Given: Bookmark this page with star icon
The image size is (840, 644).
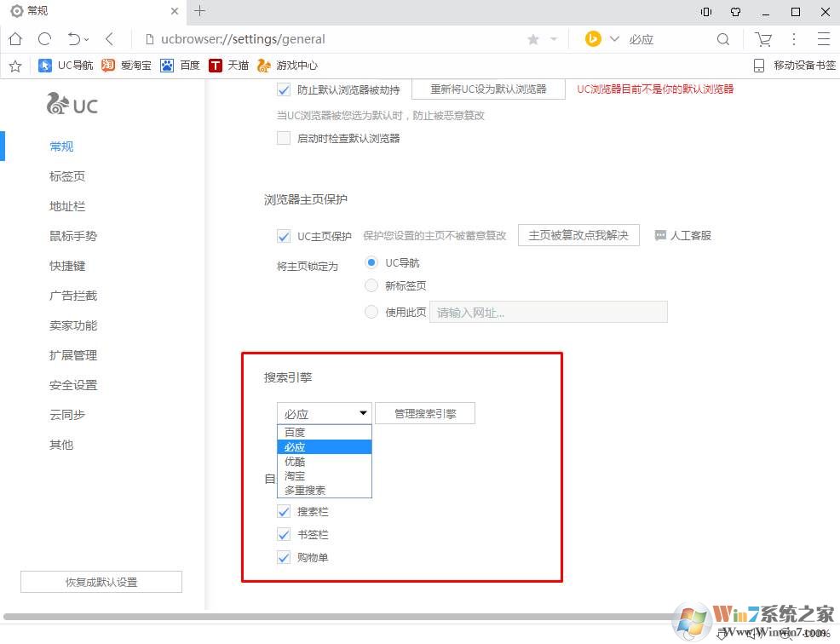Looking at the screenshot, I should [x=533, y=39].
